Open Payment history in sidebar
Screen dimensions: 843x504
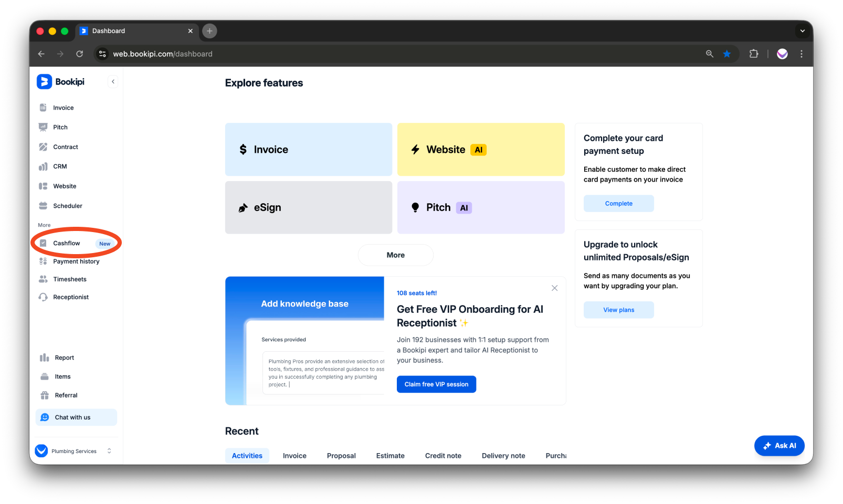(x=76, y=261)
